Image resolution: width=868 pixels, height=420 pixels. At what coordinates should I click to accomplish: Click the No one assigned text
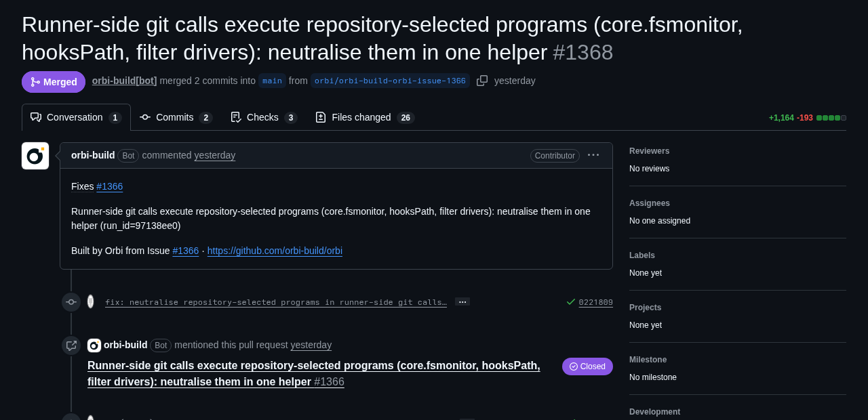click(x=660, y=221)
